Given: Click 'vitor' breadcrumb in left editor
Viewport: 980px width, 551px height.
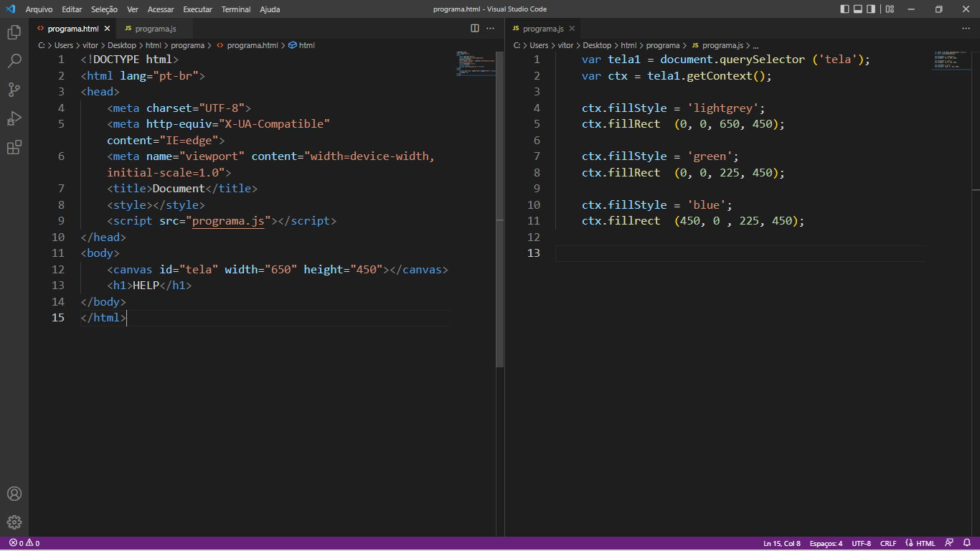Looking at the screenshot, I should pos(90,45).
